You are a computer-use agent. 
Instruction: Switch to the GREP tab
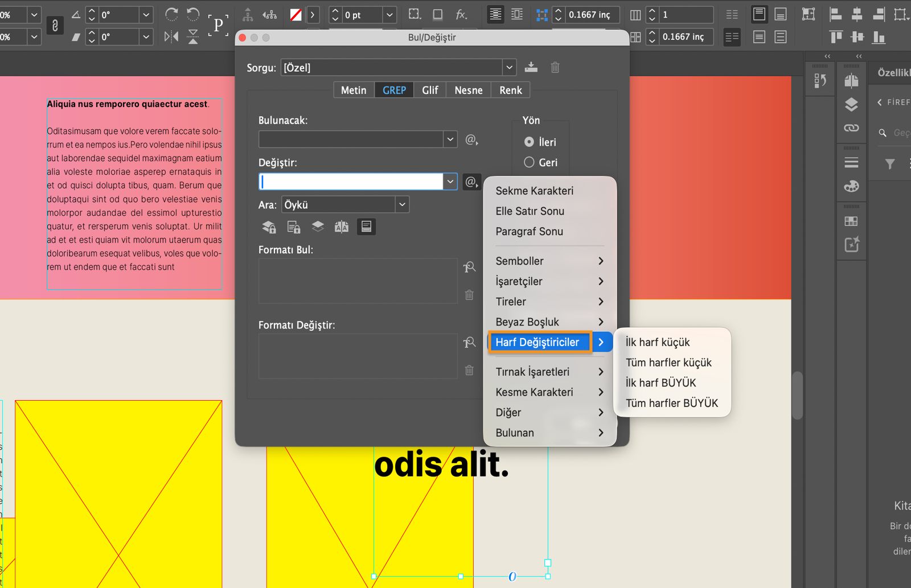click(x=394, y=90)
